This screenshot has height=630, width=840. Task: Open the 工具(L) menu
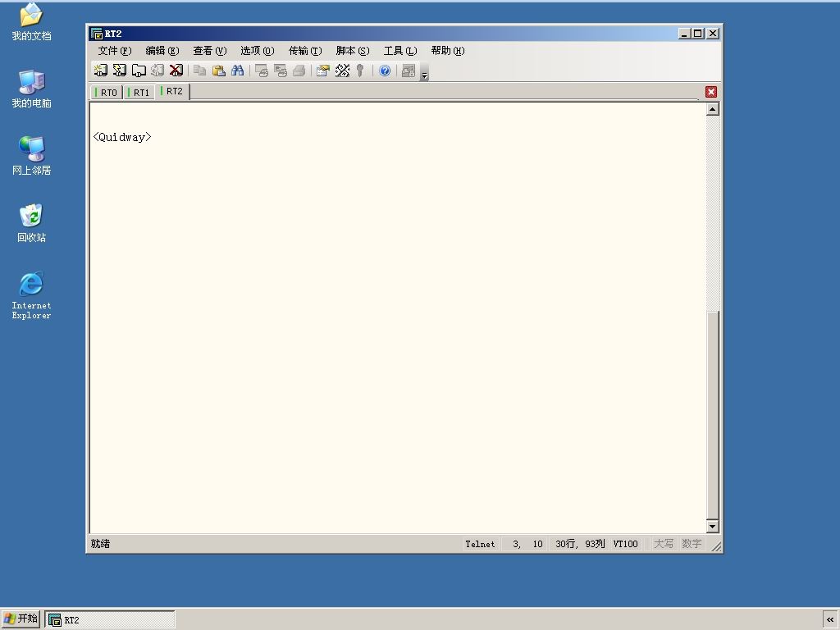(x=400, y=50)
